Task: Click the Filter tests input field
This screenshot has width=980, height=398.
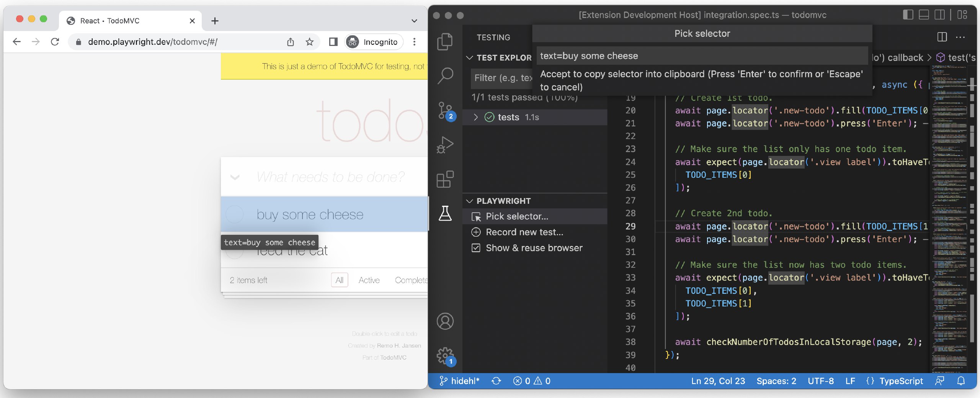Action: tap(501, 78)
